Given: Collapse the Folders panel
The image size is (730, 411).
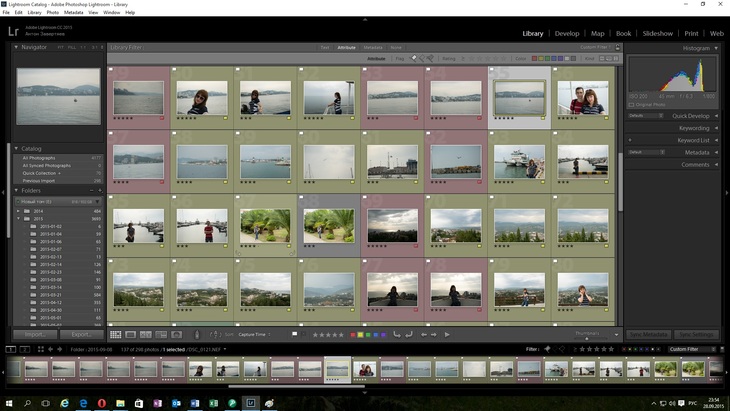Looking at the screenshot, I should tap(16, 190).
